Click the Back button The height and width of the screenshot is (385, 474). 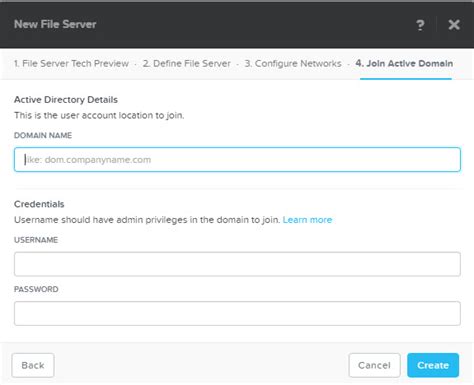tap(33, 365)
